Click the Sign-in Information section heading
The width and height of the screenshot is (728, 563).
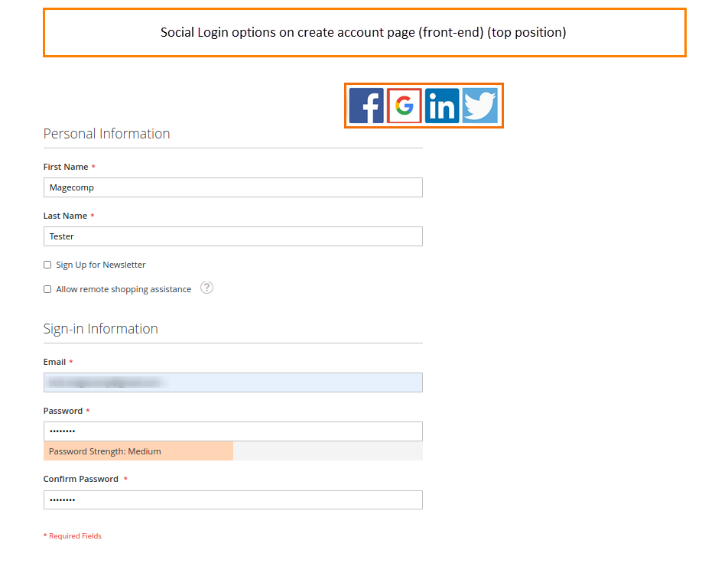(x=100, y=328)
